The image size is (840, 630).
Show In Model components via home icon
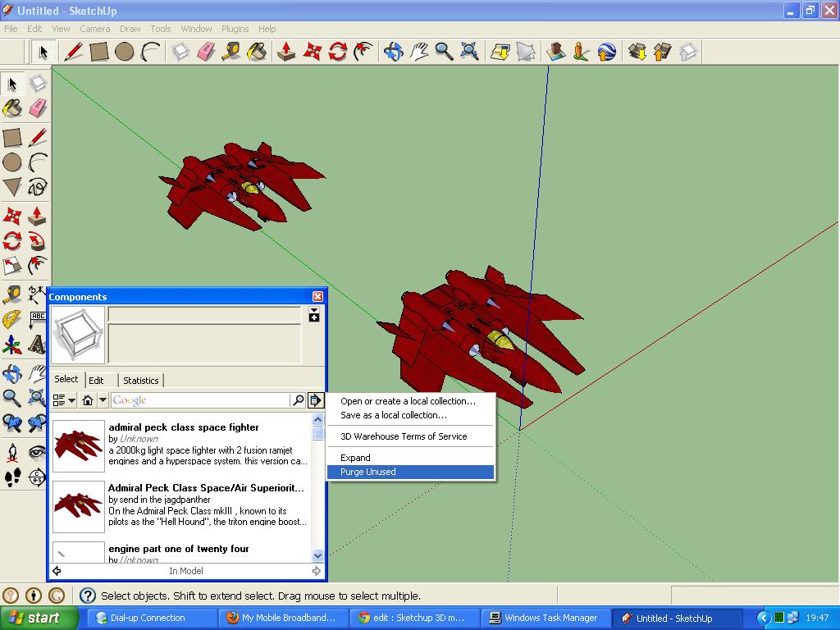click(x=88, y=400)
